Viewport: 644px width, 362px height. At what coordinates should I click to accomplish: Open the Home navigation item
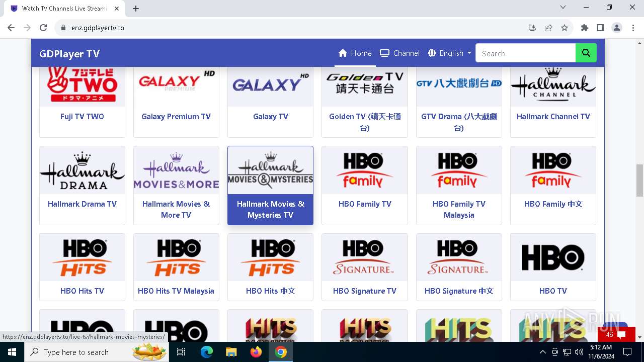tap(355, 53)
